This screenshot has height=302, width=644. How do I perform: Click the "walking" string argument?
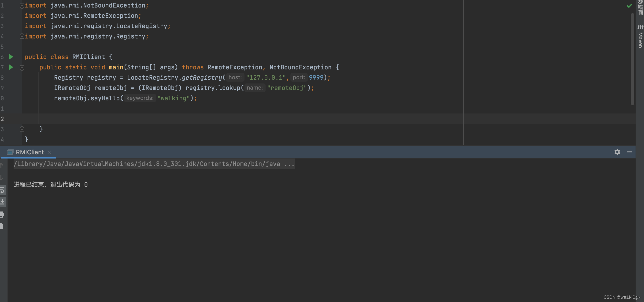(174, 98)
